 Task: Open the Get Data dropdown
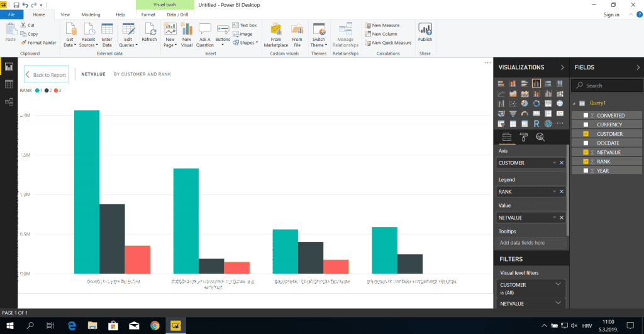[70, 45]
